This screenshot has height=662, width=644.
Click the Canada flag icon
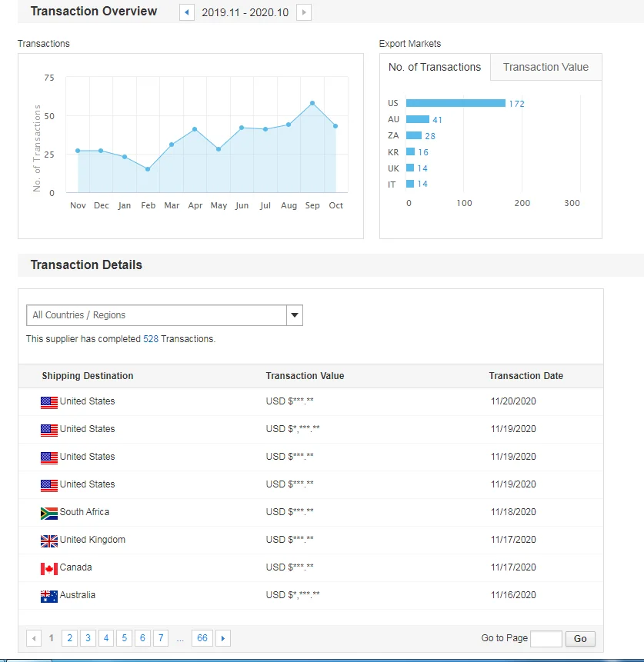coord(49,568)
